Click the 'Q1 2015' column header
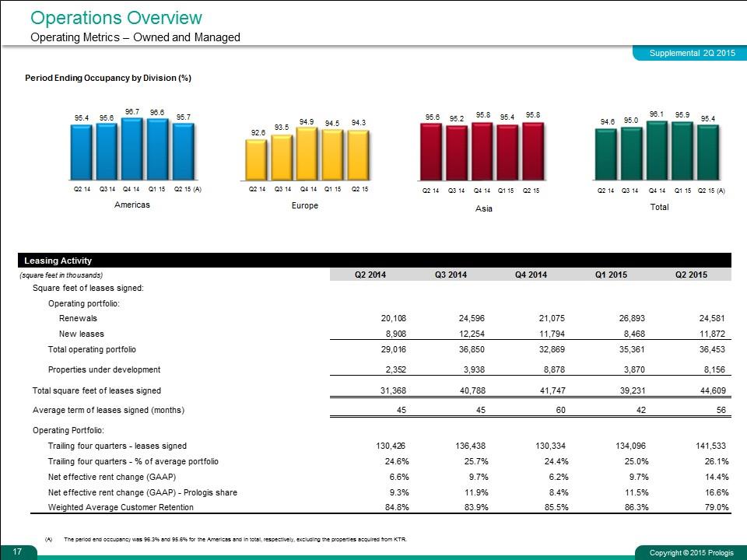Screen dimensions: 747x560 (x=612, y=275)
